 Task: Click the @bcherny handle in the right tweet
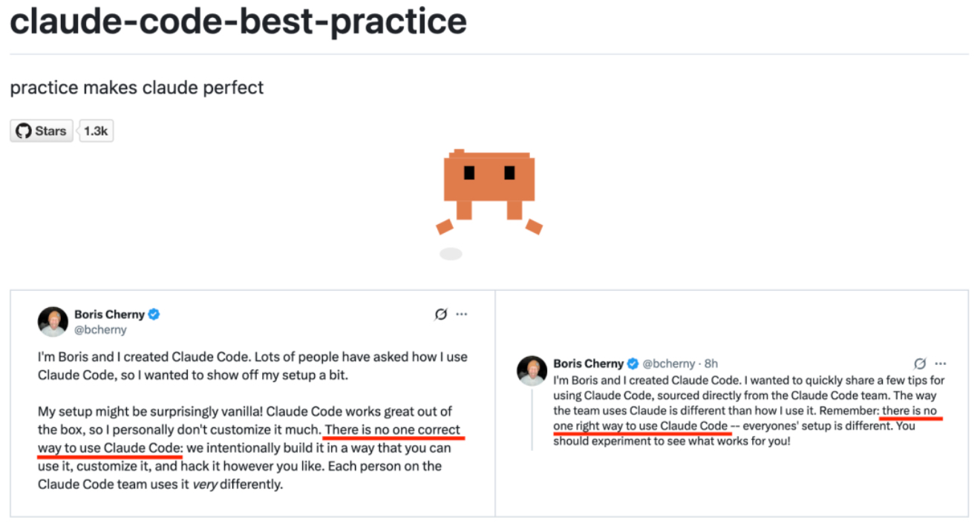click(669, 364)
